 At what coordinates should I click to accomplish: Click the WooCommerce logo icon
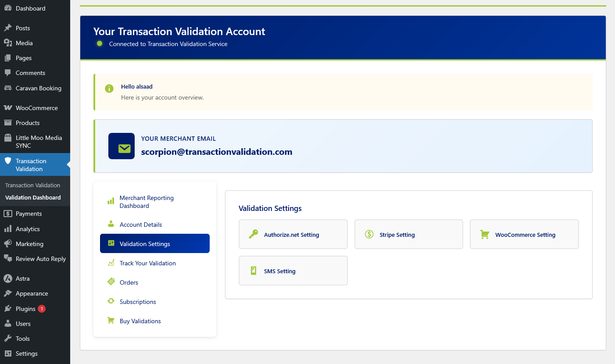(x=8, y=108)
